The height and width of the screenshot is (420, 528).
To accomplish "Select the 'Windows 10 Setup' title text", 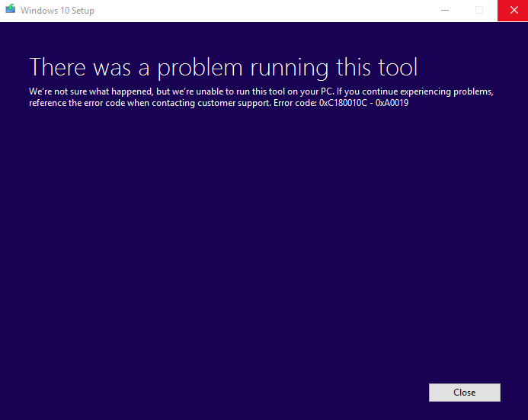I will (57, 11).
